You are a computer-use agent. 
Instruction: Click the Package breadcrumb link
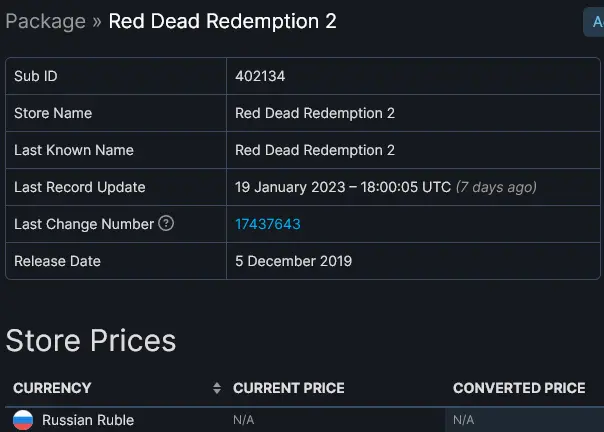[45, 21]
